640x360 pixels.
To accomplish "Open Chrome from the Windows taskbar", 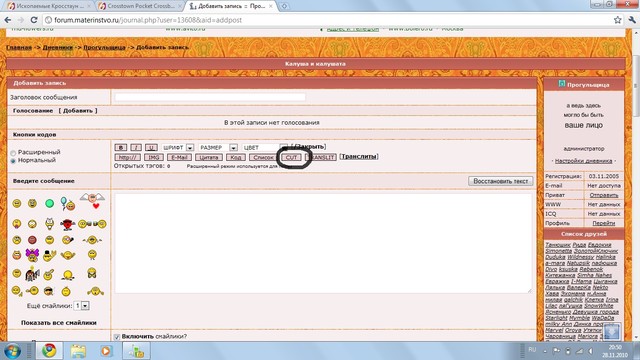I will click(49, 351).
